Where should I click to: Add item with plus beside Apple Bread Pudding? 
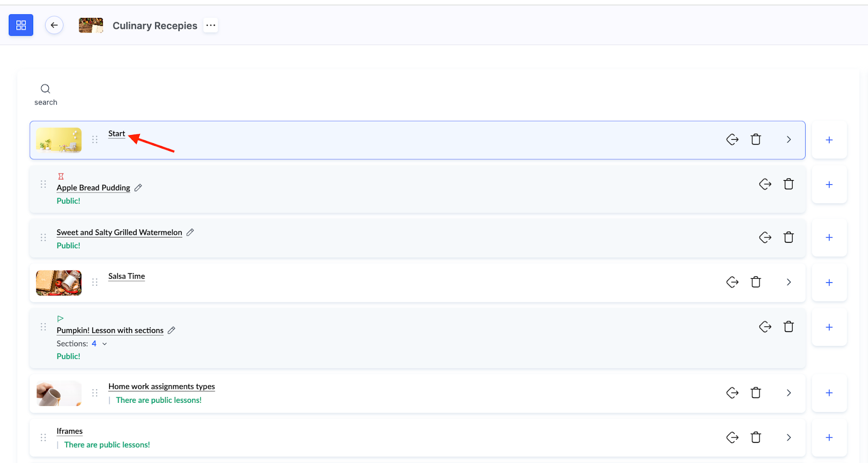[x=829, y=184]
